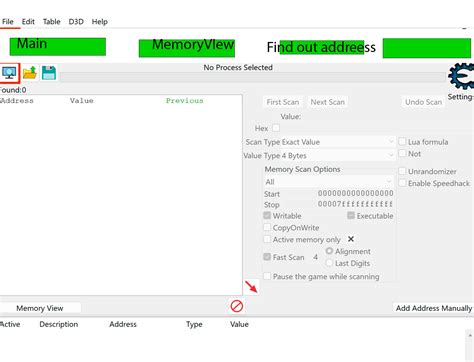The height and width of the screenshot is (362, 474).
Task: Click the First Scan button
Action: [x=283, y=102]
